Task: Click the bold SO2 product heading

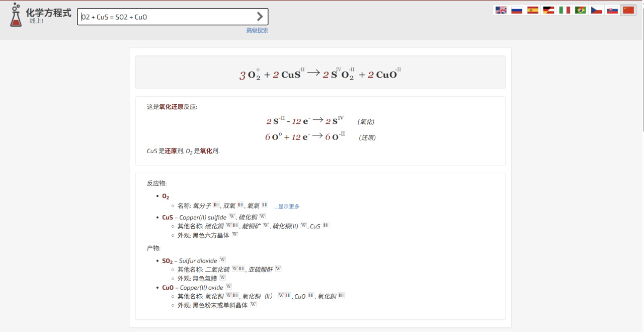Action: click(x=167, y=261)
